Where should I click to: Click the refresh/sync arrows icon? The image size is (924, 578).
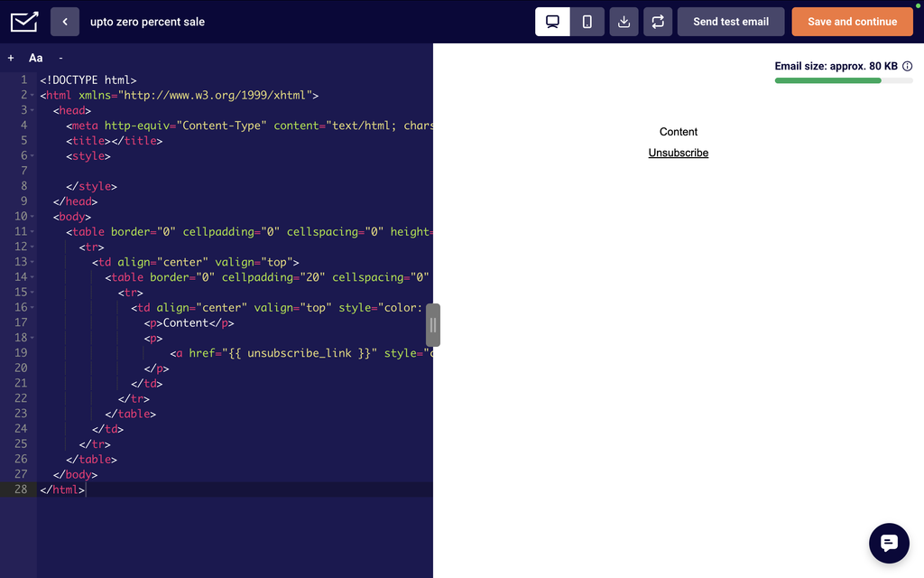coord(658,22)
